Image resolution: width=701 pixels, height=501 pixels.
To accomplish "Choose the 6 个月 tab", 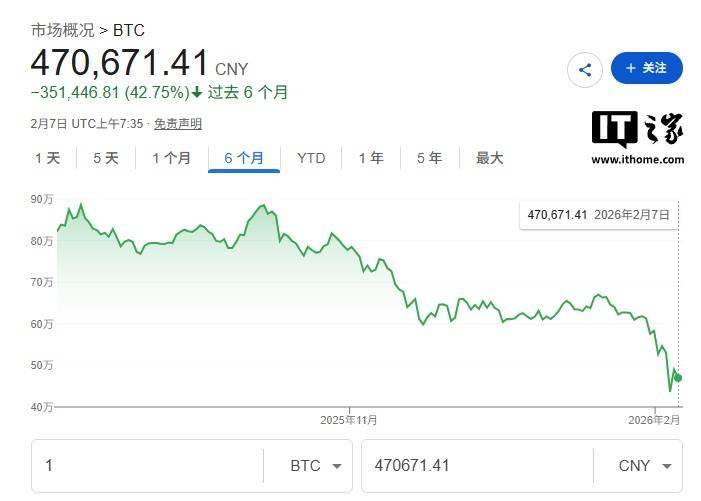I will (244, 158).
